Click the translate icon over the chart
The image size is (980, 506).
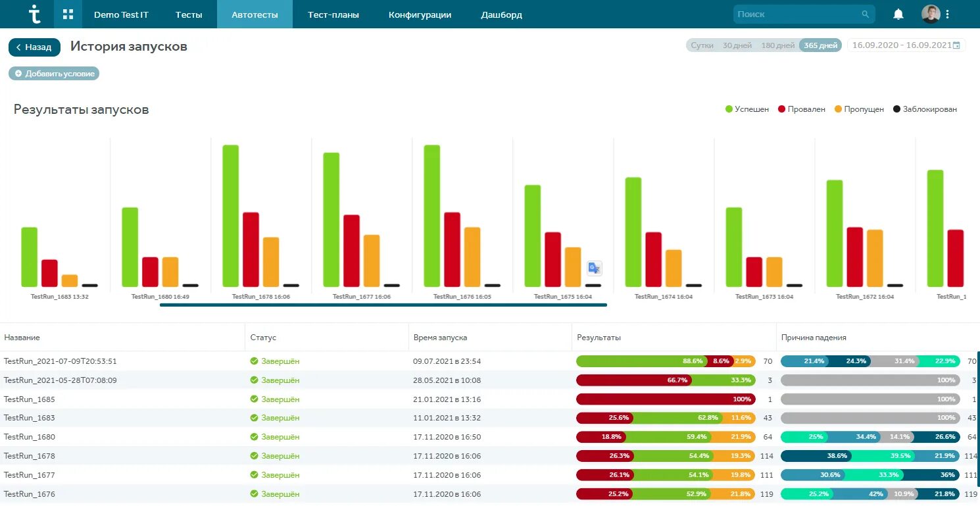tap(595, 268)
